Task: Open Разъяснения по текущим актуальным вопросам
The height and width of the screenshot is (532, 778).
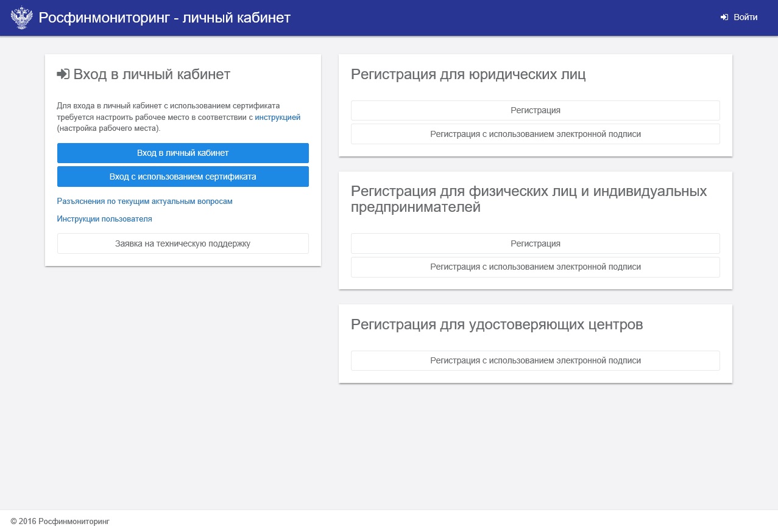Action: 145,201
